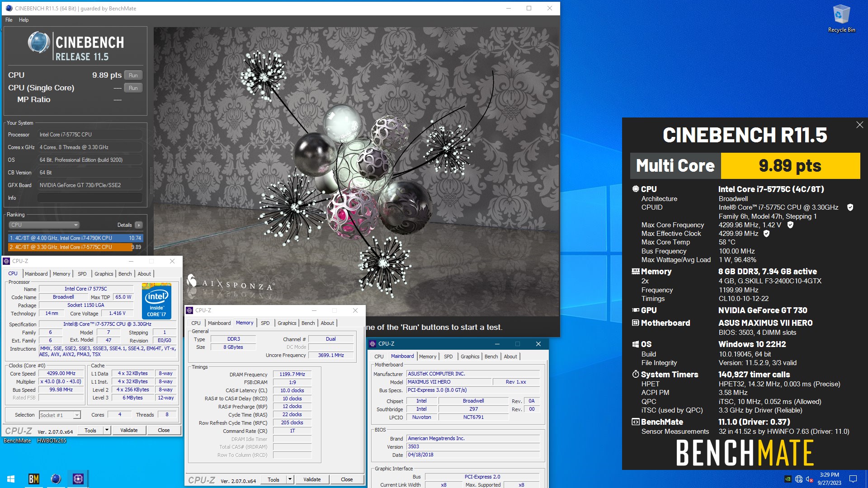Viewport: 868px width, 488px height.
Task: Close the BenchMate result panel with X
Action: (859, 125)
